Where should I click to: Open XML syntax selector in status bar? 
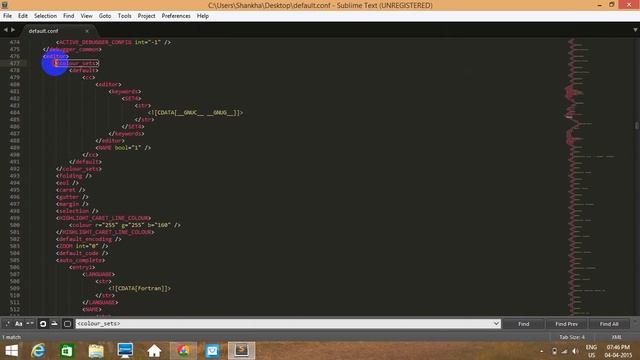pyautogui.click(x=616, y=337)
